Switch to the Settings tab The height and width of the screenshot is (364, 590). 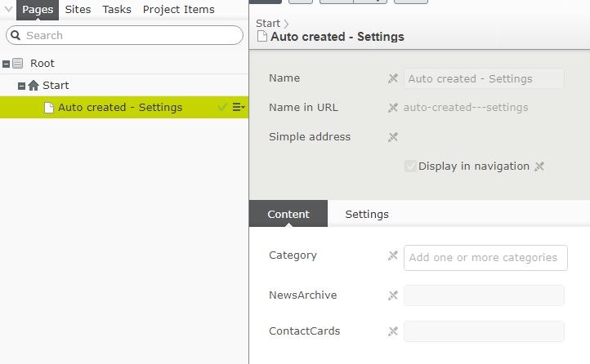pos(367,214)
